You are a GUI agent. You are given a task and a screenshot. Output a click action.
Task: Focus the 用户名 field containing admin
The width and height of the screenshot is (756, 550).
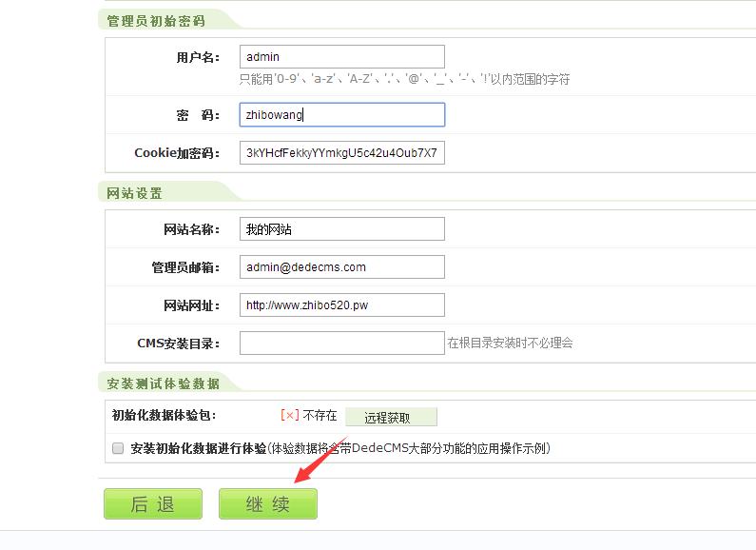pos(341,57)
